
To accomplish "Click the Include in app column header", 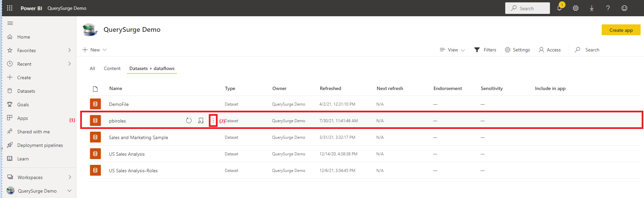I will (x=550, y=88).
